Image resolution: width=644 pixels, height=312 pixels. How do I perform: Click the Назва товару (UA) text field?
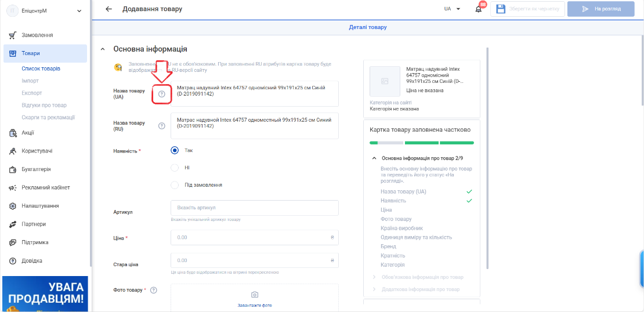pos(255,93)
